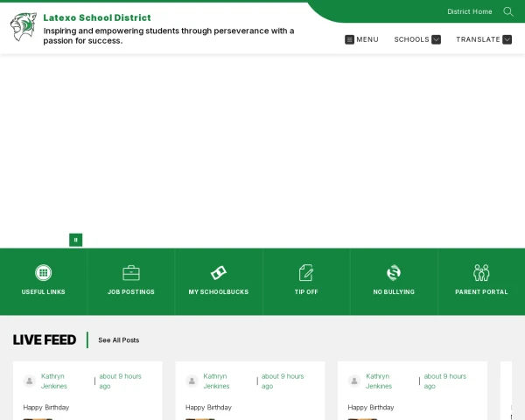This screenshot has width=525, height=420.
Task: Open See All Posts link
Action: pyautogui.click(x=118, y=340)
